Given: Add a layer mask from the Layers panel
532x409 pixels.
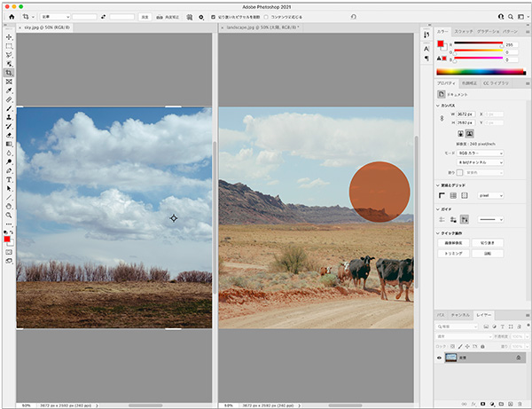Looking at the screenshot, I should [x=483, y=404].
